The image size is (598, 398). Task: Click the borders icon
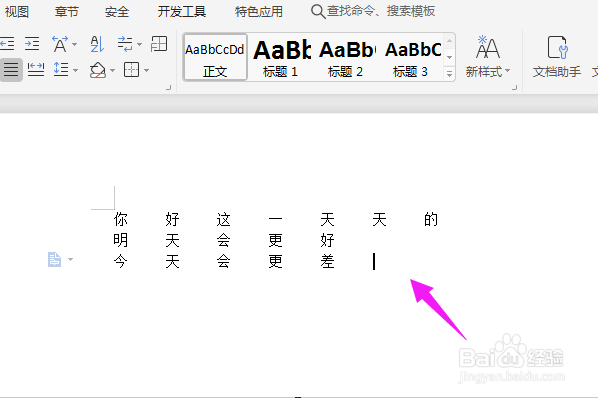[132, 70]
